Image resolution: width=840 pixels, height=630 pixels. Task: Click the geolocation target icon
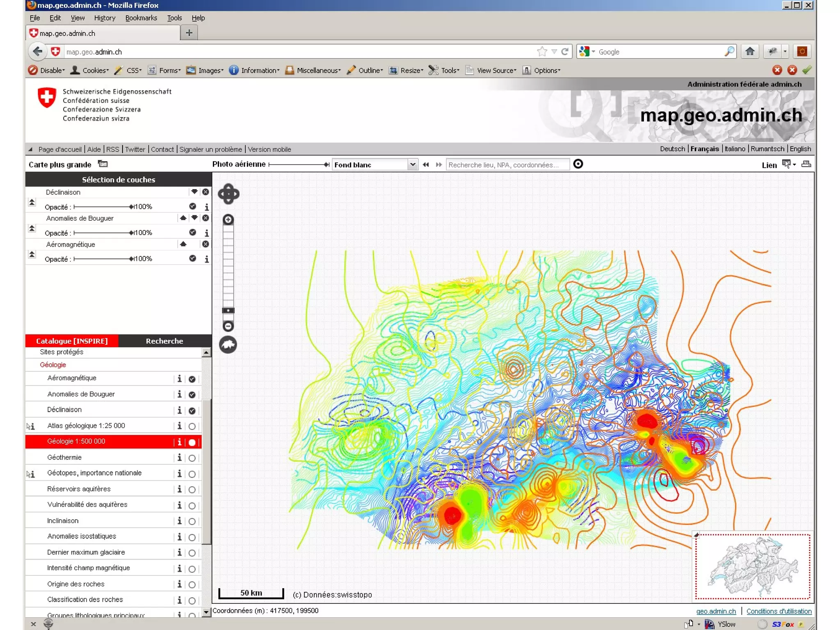(578, 164)
